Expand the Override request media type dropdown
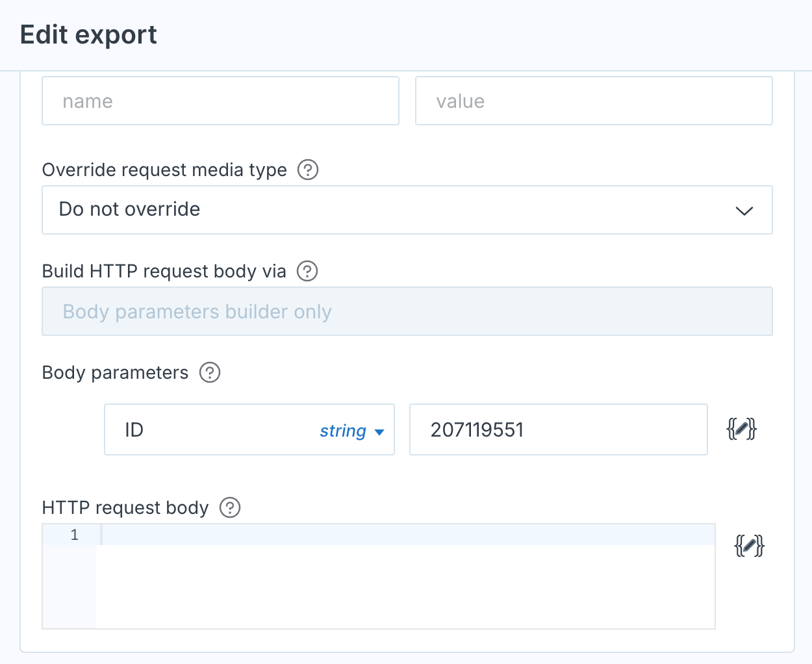812x664 pixels. coord(407,210)
